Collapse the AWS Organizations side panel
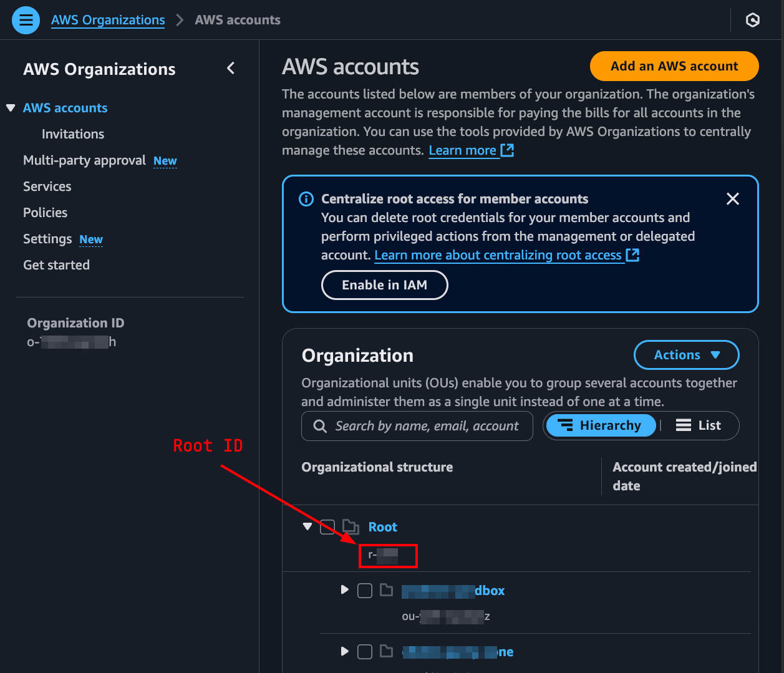This screenshot has height=673, width=784. pyautogui.click(x=231, y=69)
